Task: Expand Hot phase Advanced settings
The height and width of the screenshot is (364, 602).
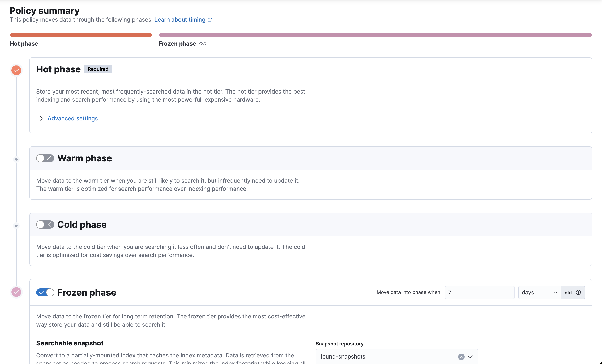Action: (x=41, y=118)
